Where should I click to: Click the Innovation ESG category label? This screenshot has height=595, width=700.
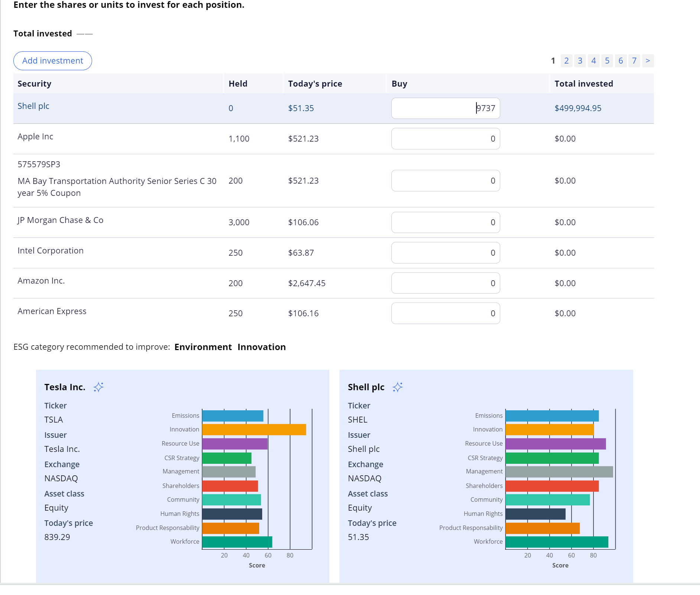tap(261, 347)
